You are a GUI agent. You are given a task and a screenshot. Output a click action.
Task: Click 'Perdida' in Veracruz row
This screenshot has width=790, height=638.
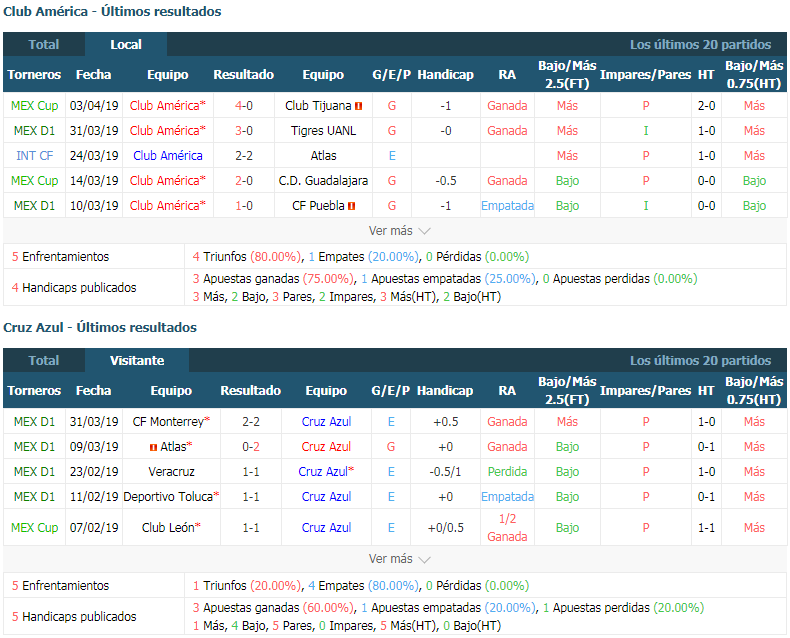(x=507, y=472)
